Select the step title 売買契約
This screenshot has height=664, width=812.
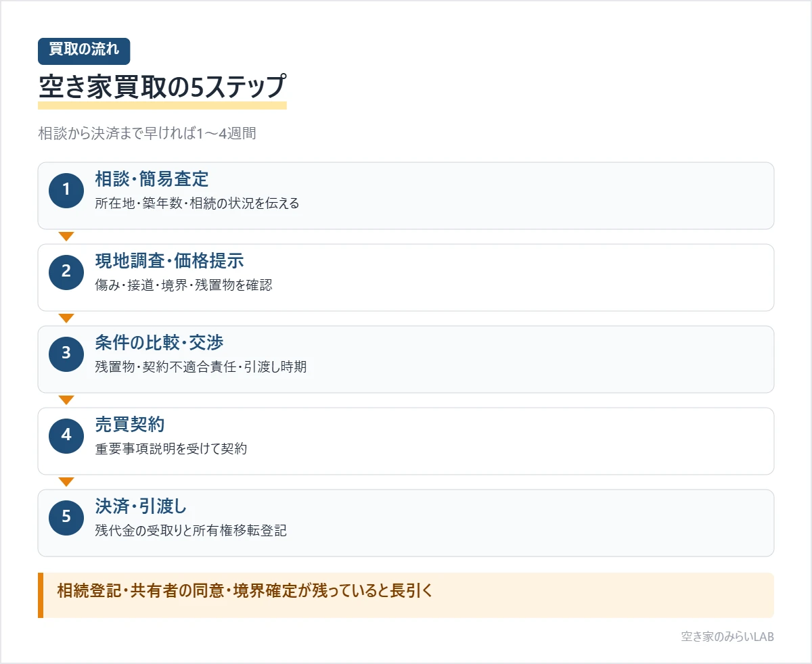[130, 425]
